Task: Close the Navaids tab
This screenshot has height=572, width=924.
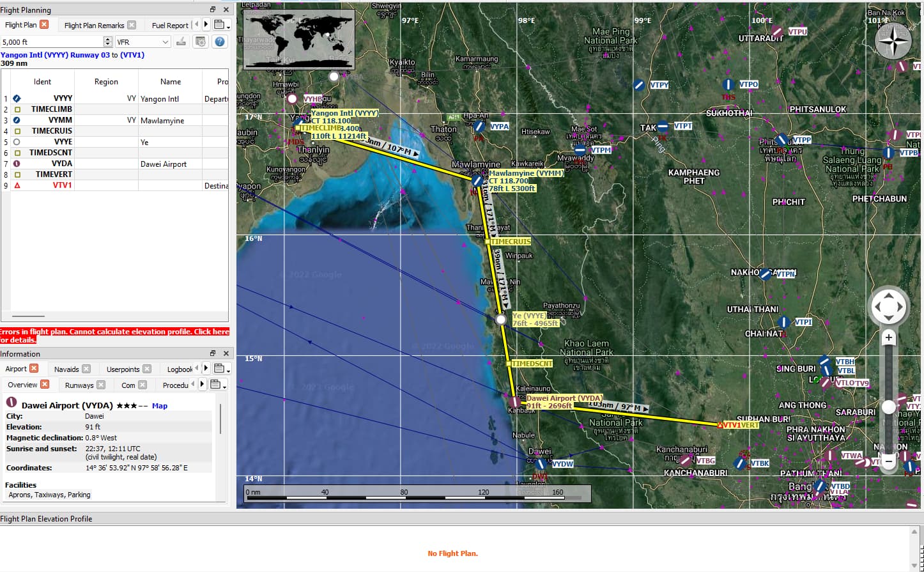Action: point(86,369)
